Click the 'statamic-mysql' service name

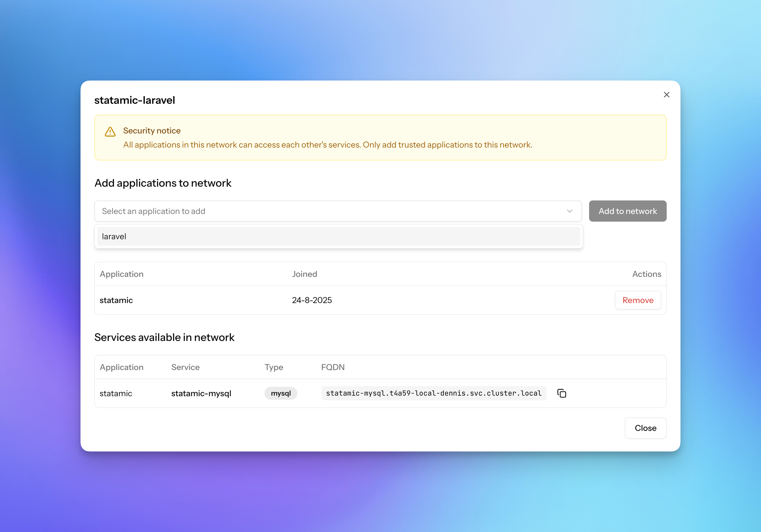tap(201, 394)
